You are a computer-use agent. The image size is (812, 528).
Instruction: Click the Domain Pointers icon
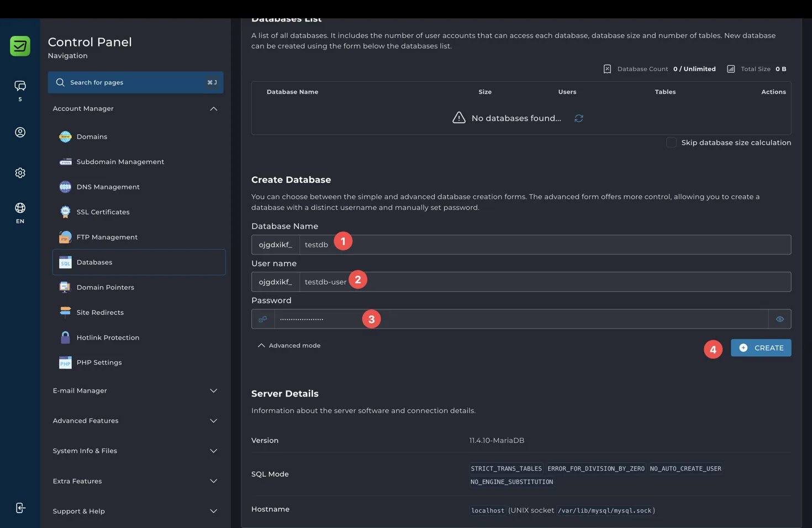pyautogui.click(x=65, y=287)
